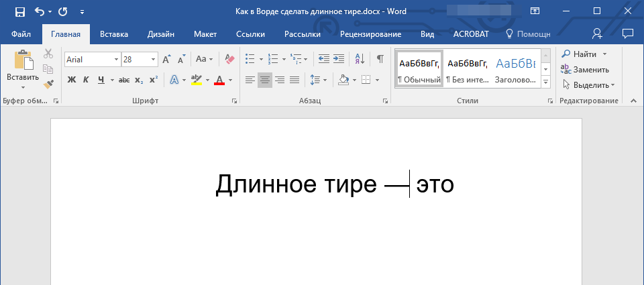Toggle italic formatting (К)
The width and height of the screenshot is (644, 285).
[x=87, y=80]
